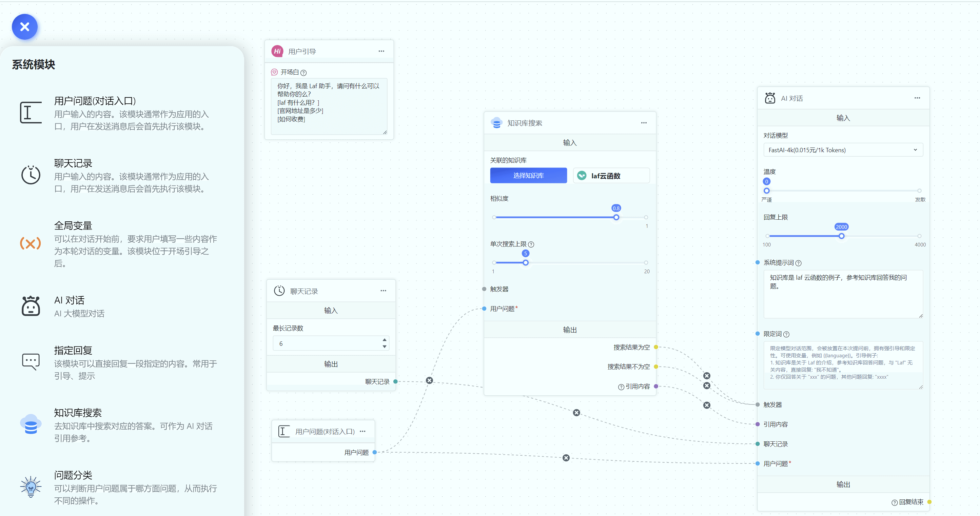Viewport: 980px width, 516px height.
Task: Open the AI 对话 node more menu
Action: (x=917, y=98)
